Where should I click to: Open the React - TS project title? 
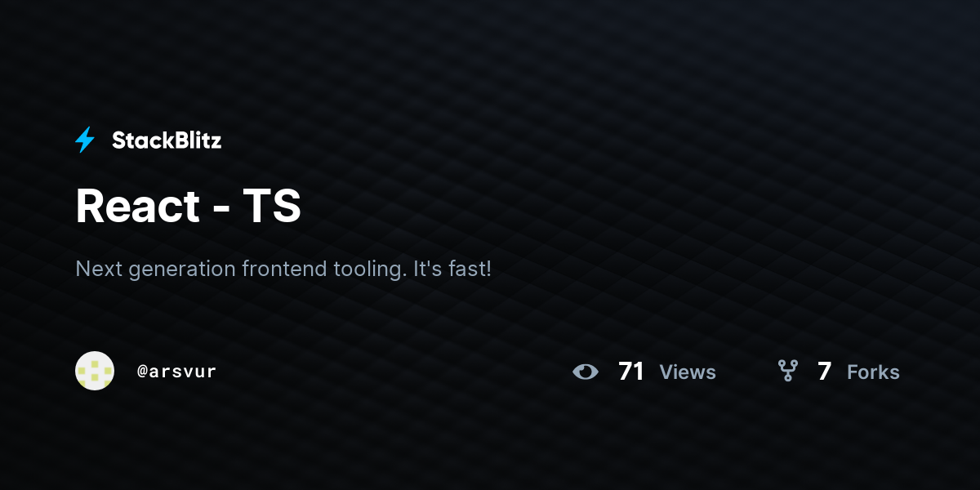coord(189,206)
